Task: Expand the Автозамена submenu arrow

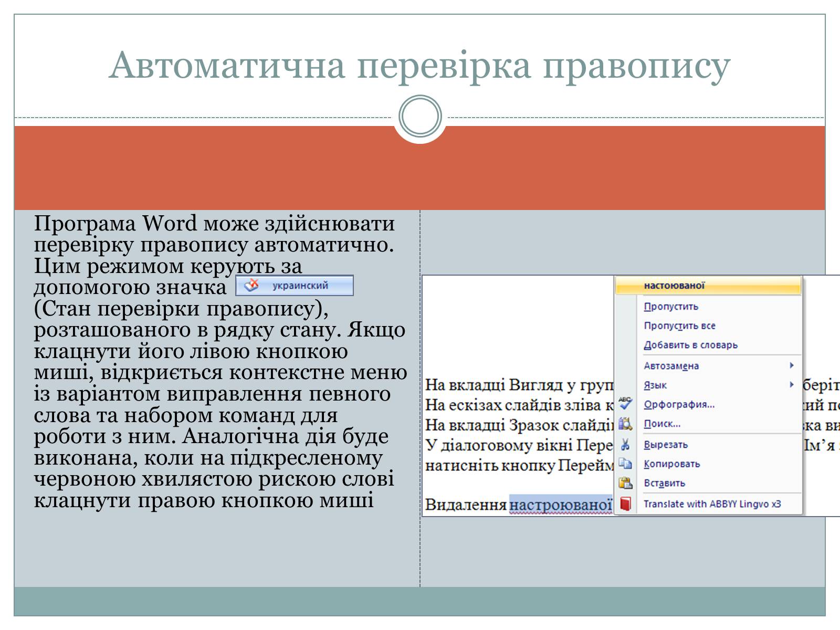Action: point(792,365)
